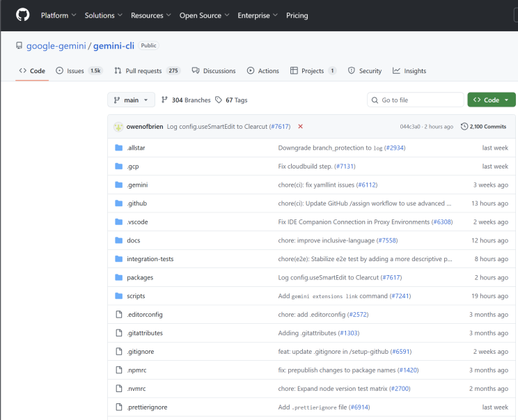This screenshot has width=518, height=420.
Task: Switch to the Actions tab
Action: coord(263,71)
